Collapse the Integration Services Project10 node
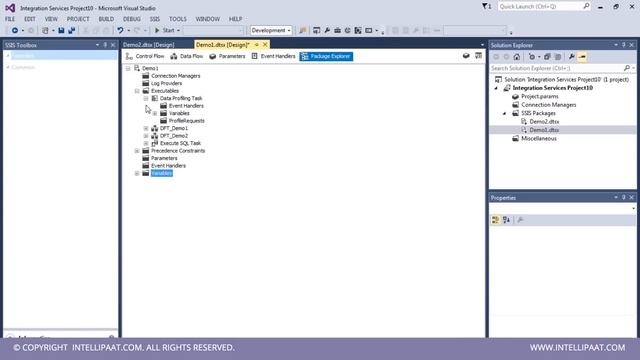Image resolution: width=640 pixels, height=360 pixels. pos(496,88)
